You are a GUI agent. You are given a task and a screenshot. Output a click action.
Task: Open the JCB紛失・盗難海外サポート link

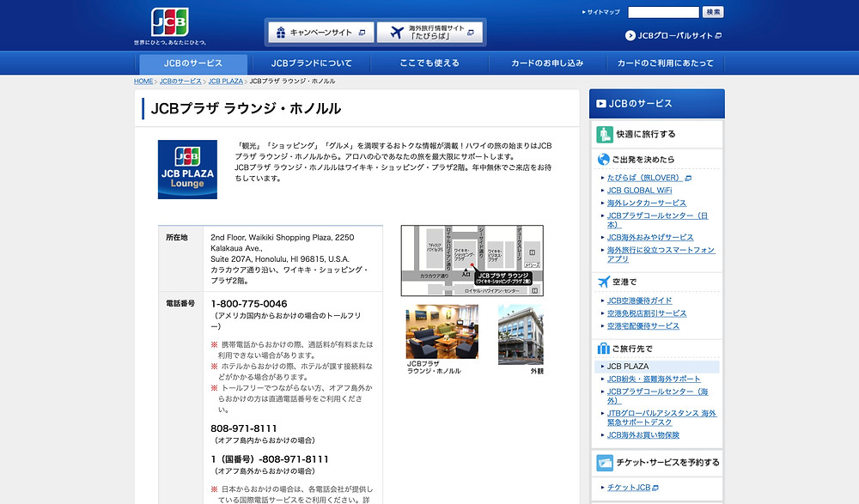pyautogui.click(x=654, y=380)
